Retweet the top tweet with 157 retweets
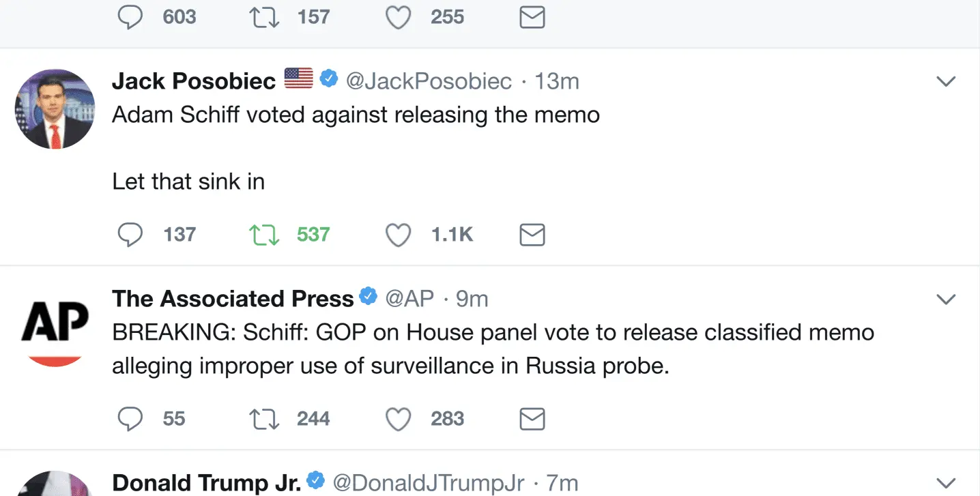Screen dimensions: 980x496 (x=265, y=17)
